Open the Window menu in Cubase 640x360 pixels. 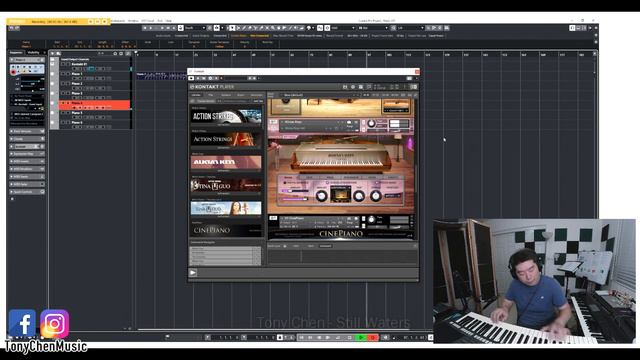133,20
